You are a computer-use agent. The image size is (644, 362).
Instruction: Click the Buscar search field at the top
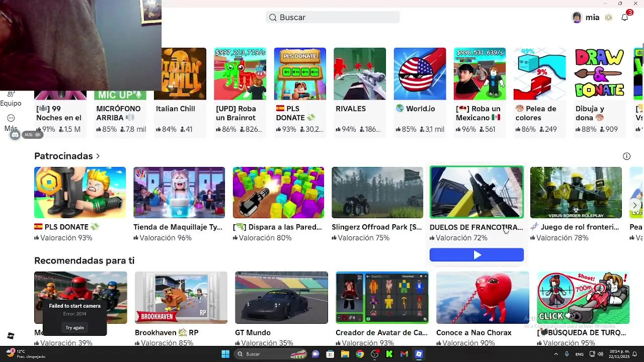(333, 17)
